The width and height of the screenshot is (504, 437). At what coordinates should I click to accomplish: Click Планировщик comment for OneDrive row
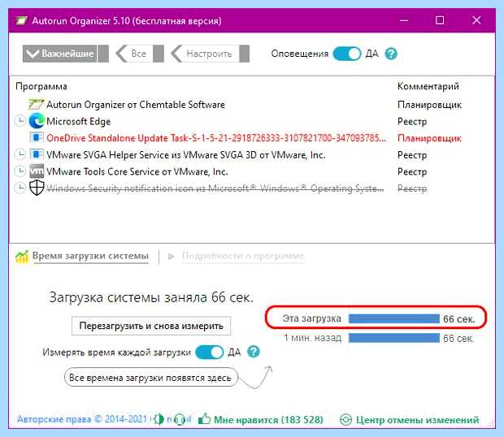(x=429, y=138)
